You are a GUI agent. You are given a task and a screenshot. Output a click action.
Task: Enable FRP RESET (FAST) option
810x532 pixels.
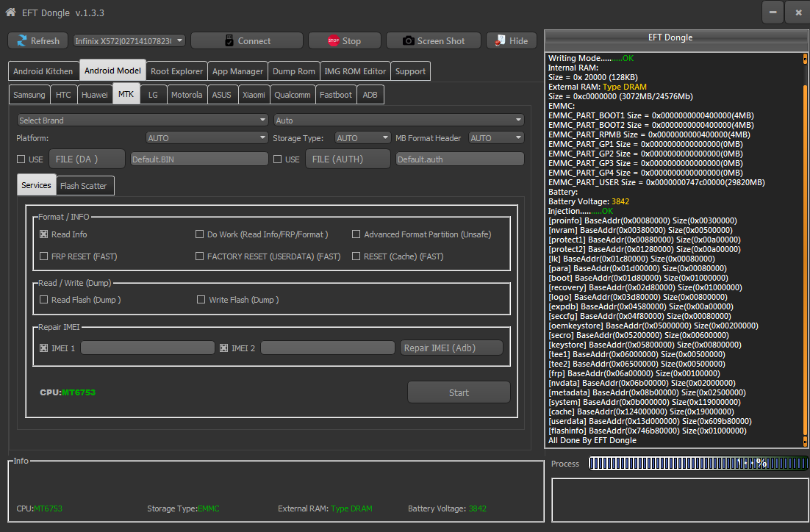[44, 256]
